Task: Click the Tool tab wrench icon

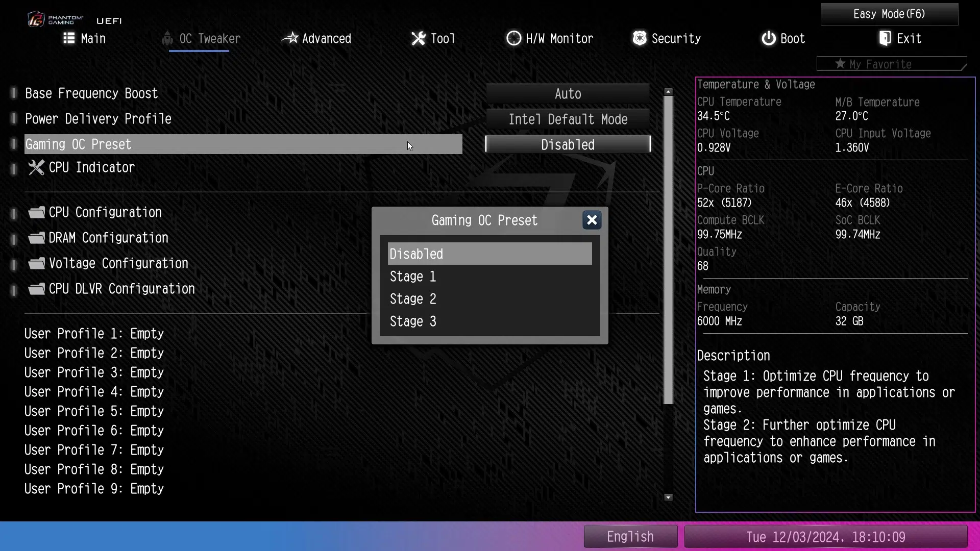Action: click(419, 38)
